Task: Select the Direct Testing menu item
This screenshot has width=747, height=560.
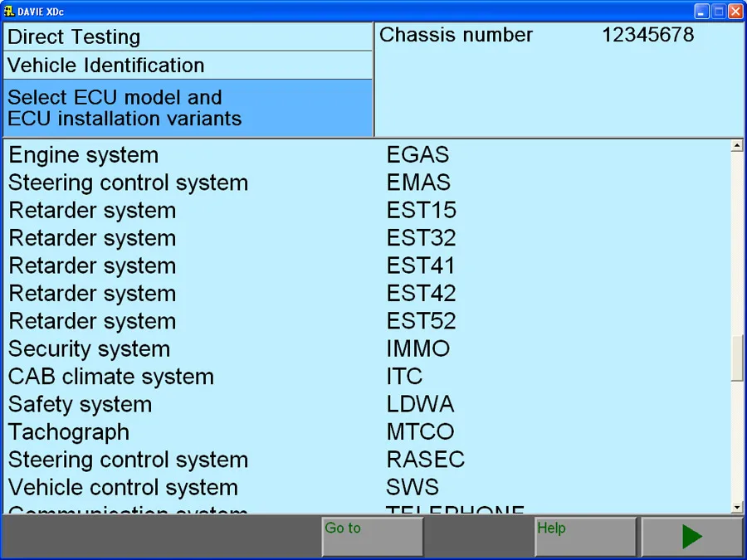Action: (188, 37)
